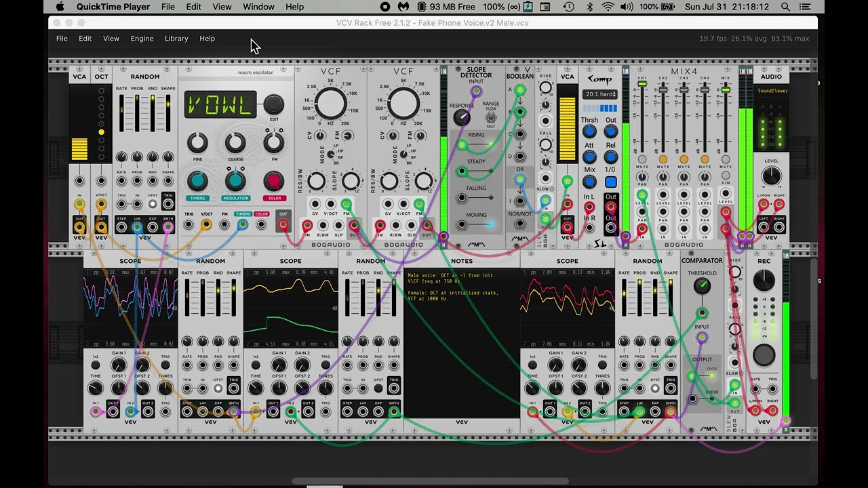Open the VCV Rack Help menu
Image resolution: width=868 pixels, height=488 pixels.
pos(208,39)
